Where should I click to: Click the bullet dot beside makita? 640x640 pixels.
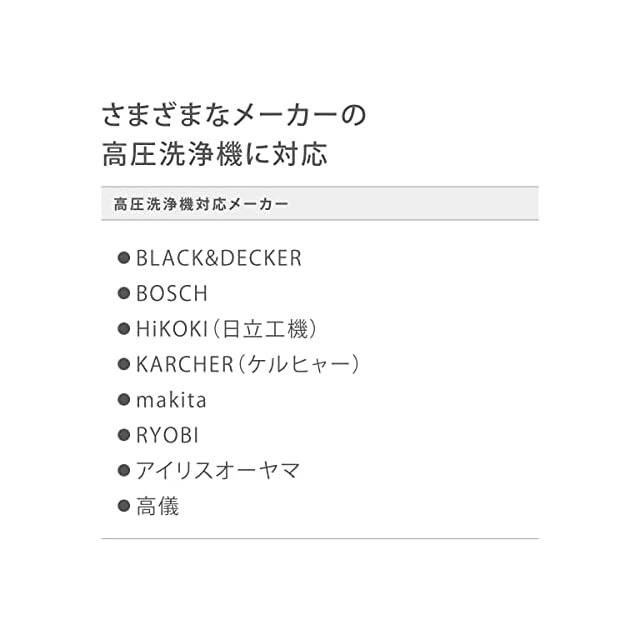[x=125, y=400]
